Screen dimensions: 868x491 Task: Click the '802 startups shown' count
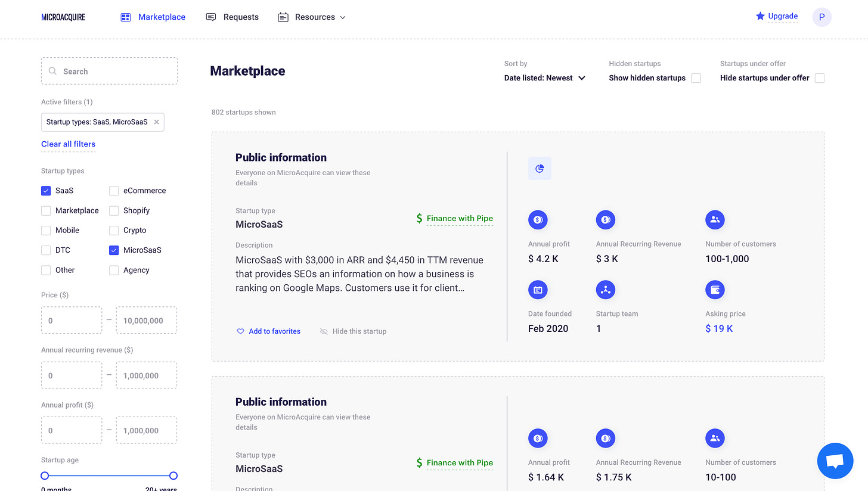click(244, 112)
